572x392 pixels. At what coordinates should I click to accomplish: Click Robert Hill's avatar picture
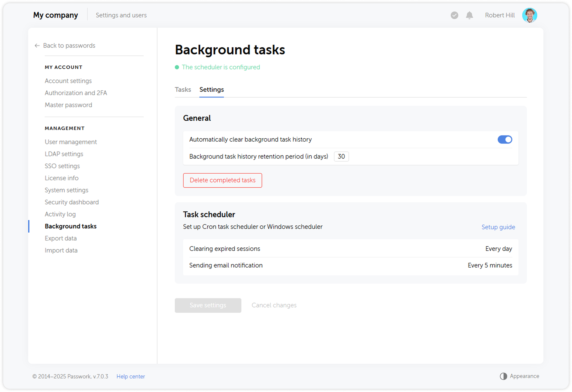(x=529, y=15)
